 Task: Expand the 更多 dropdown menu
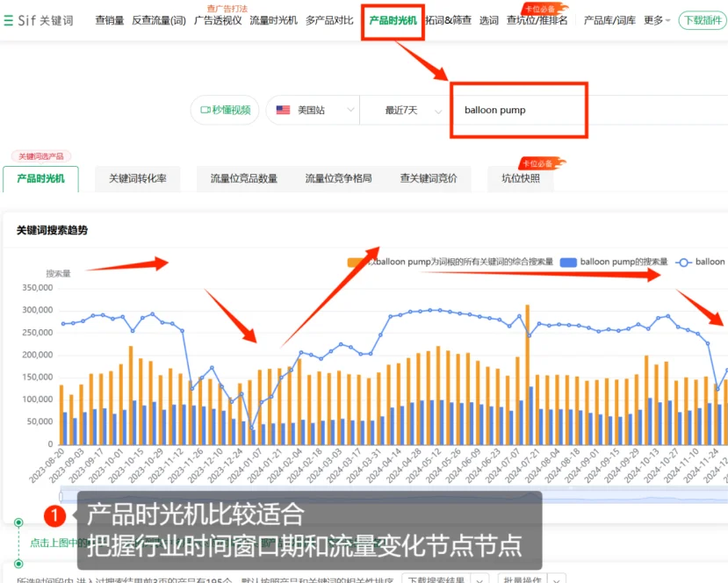pyautogui.click(x=657, y=20)
